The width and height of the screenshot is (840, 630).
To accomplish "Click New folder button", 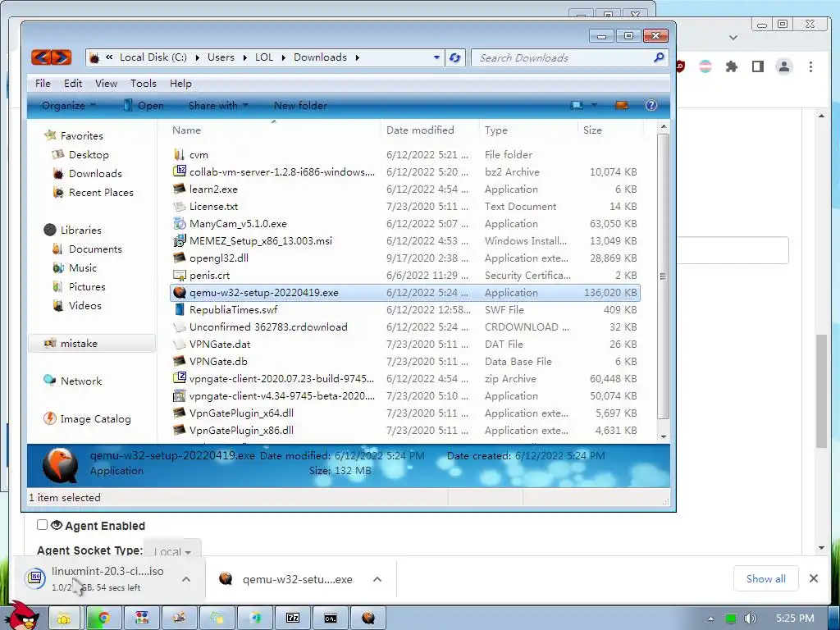I will [x=300, y=106].
